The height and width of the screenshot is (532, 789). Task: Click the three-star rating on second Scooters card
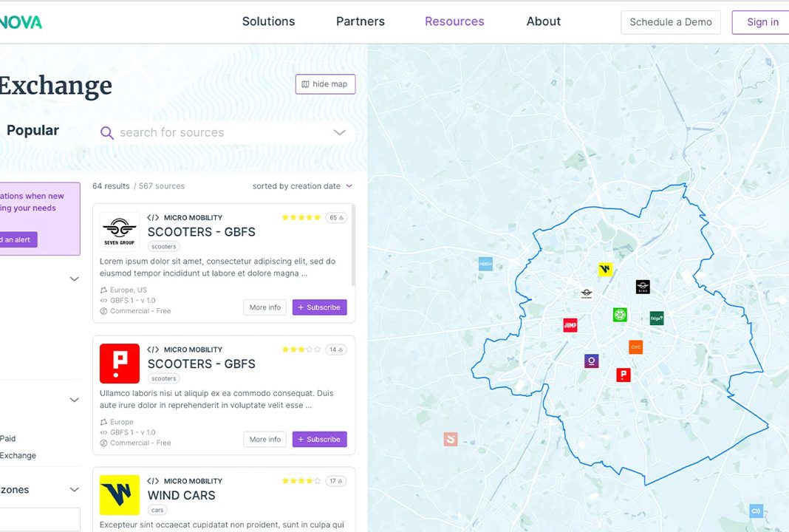[x=301, y=349]
